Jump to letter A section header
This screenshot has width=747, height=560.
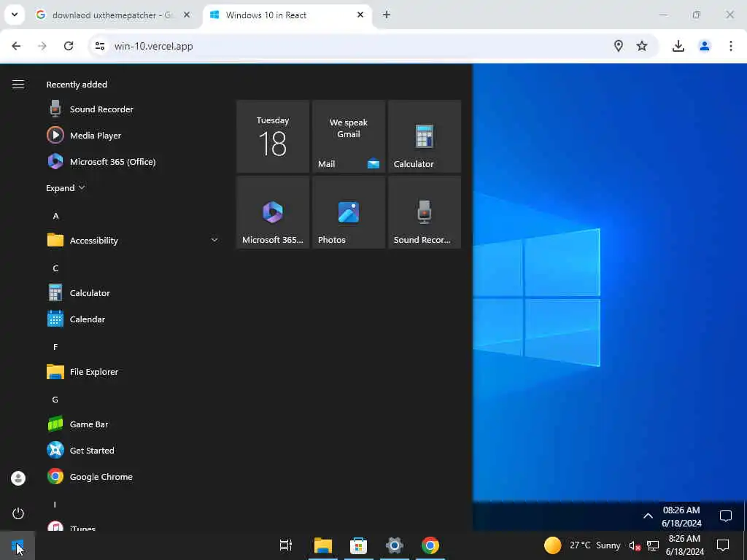55,216
